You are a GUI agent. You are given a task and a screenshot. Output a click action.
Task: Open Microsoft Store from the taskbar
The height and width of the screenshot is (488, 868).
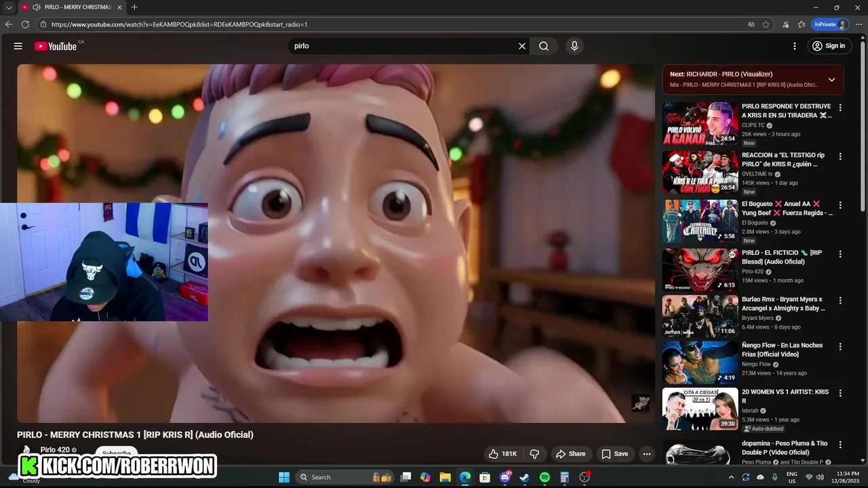click(485, 477)
